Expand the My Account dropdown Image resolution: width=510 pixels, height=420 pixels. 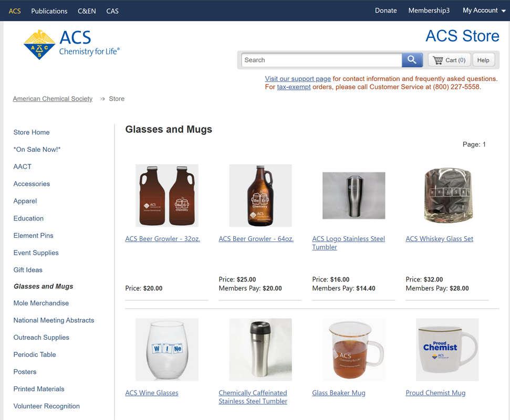484,10
